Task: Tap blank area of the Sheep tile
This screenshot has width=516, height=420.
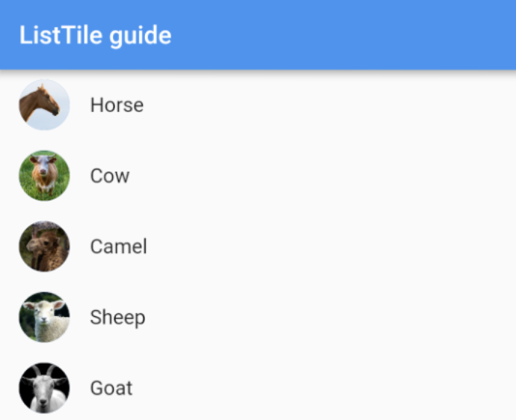Action: pos(329,317)
